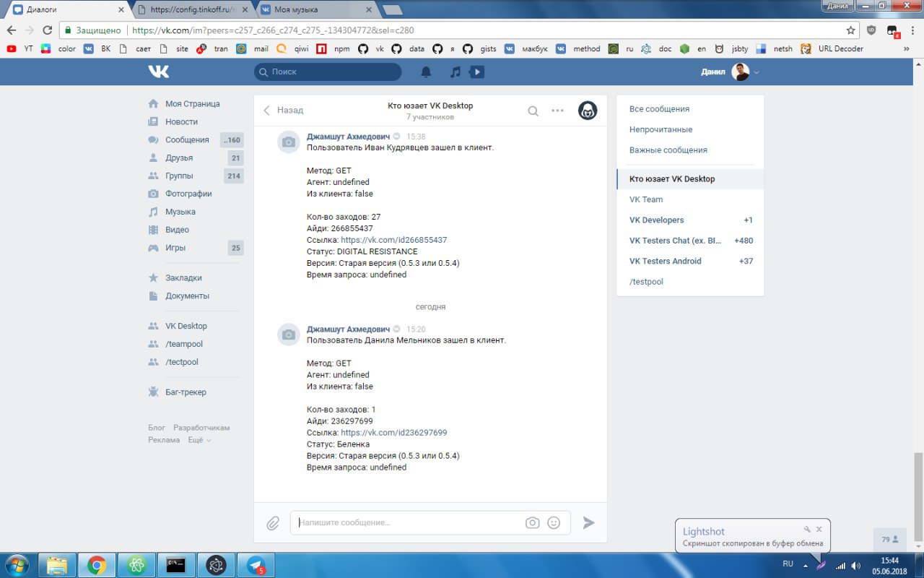Click the chat avatar in conversation header

coord(588,111)
